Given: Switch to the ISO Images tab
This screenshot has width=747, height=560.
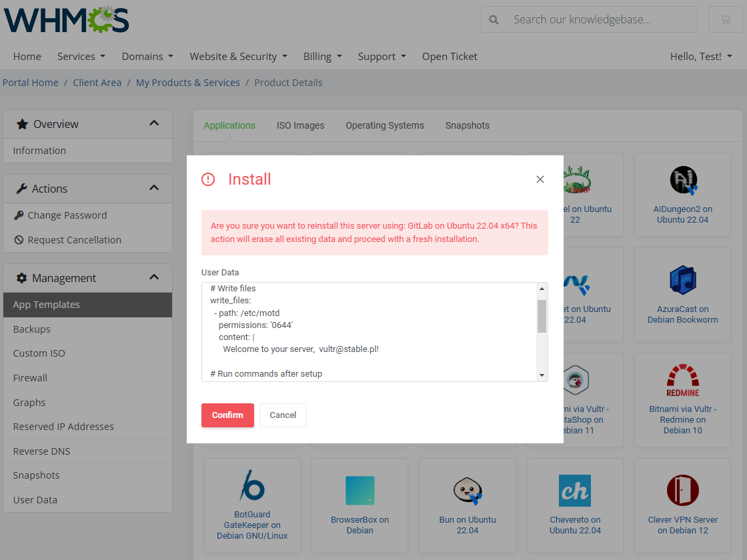Looking at the screenshot, I should point(301,125).
